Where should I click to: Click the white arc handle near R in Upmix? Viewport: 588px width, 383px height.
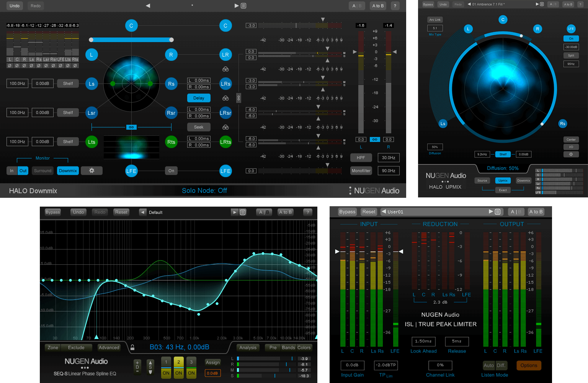click(x=521, y=36)
